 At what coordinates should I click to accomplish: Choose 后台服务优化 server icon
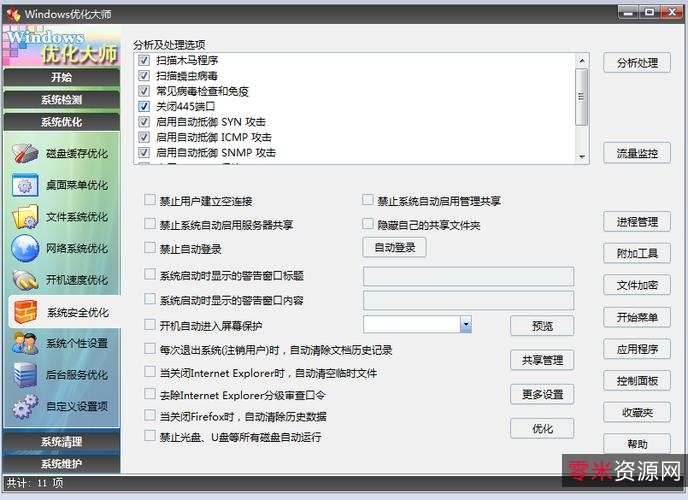coord(25,375)
